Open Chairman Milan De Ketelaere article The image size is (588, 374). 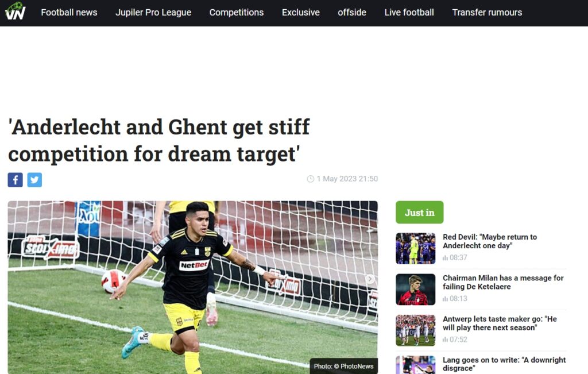(x=503, y=282)
